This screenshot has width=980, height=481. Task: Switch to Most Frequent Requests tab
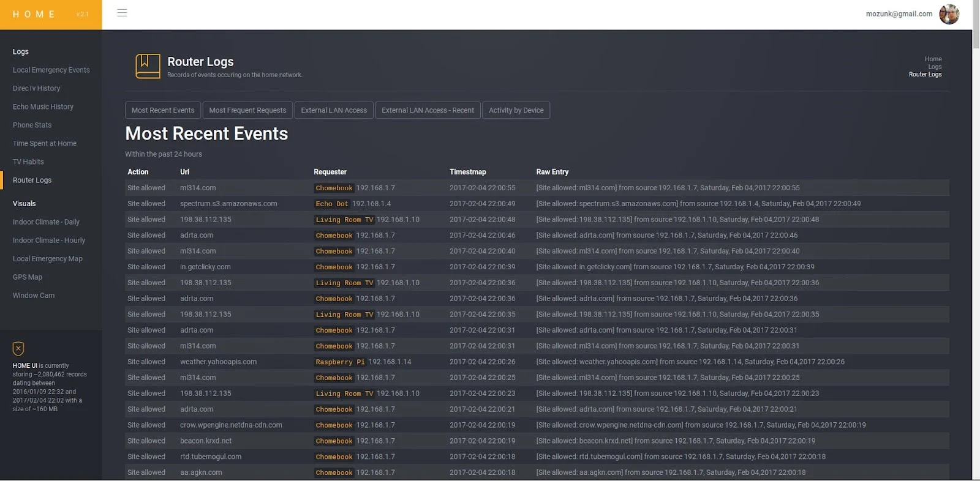click(247, 110)
